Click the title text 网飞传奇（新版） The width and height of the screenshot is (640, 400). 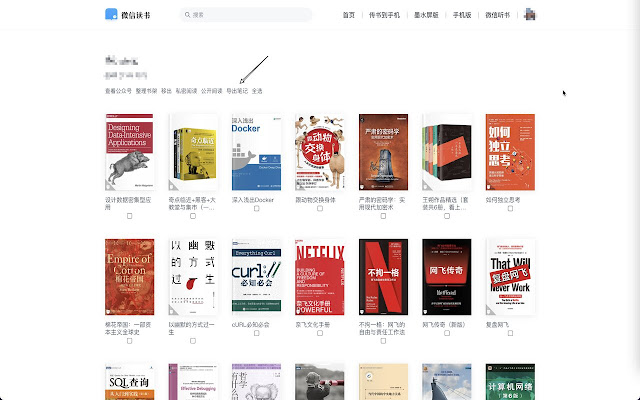444,325
